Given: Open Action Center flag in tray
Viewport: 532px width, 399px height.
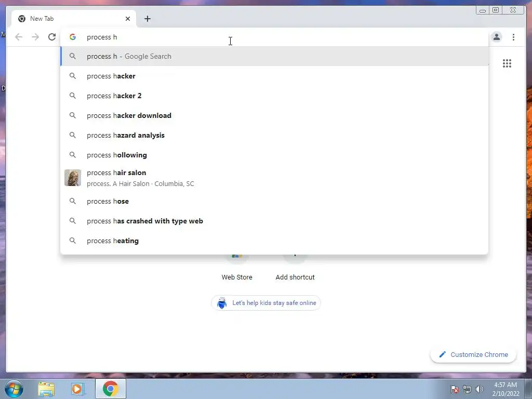Looking at the screenshot, I should point(455,389).
